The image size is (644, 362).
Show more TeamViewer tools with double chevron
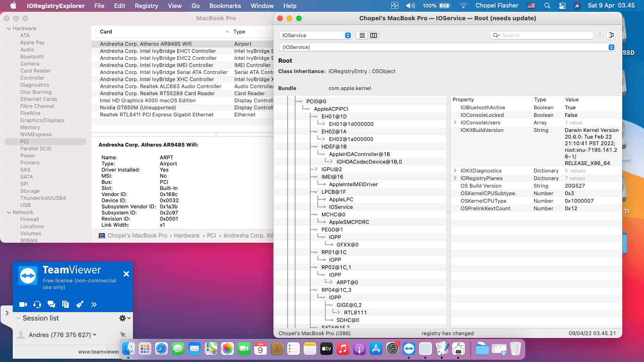(94, 304)
